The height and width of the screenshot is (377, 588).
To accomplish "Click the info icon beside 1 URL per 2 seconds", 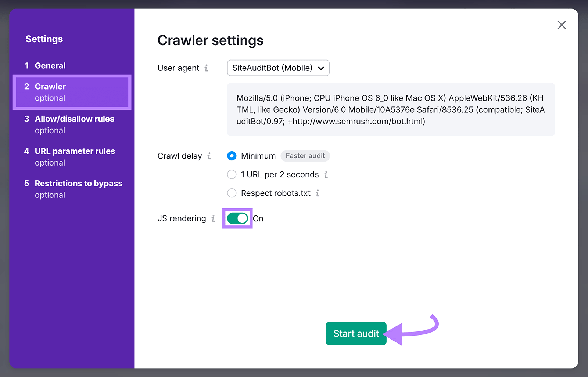I will (326, 175).
